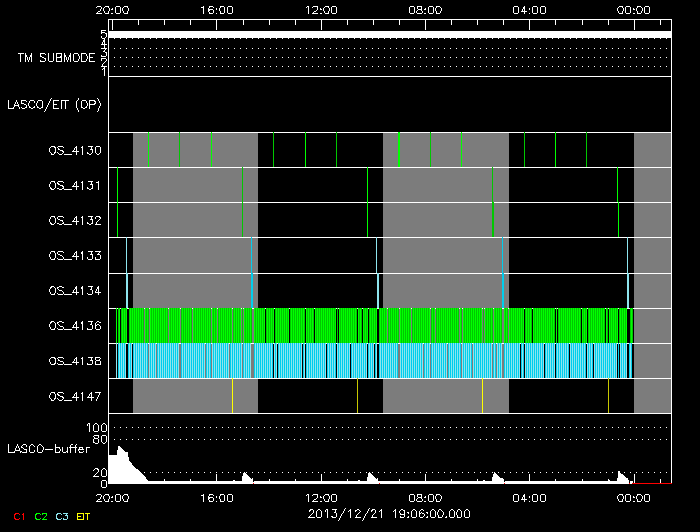Click the red C1 legend entry
Viewport: 700px width, 532px height.
click(x=19, y=516)
